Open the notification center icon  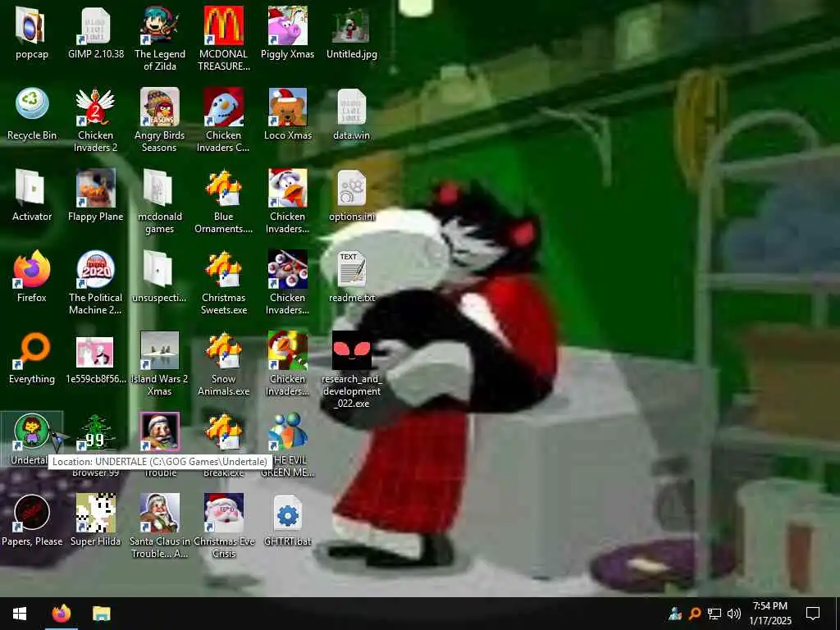pyautogui.click(x=813, y=614)
